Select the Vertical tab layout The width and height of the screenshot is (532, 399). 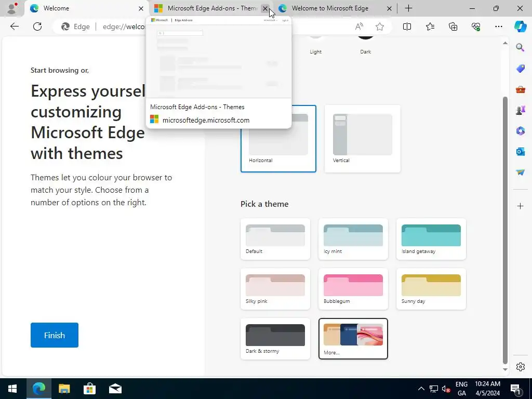tap(362, 139)
